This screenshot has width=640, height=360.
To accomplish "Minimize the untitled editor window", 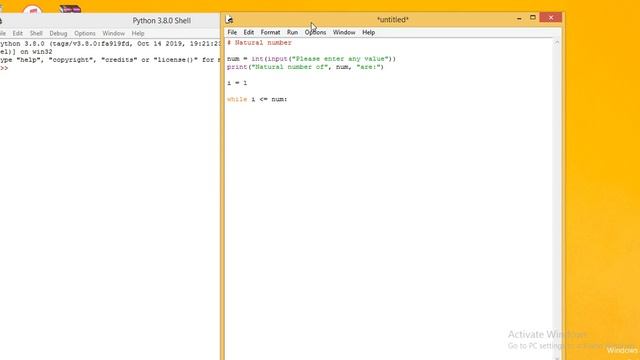I will (x=519, y=18).
